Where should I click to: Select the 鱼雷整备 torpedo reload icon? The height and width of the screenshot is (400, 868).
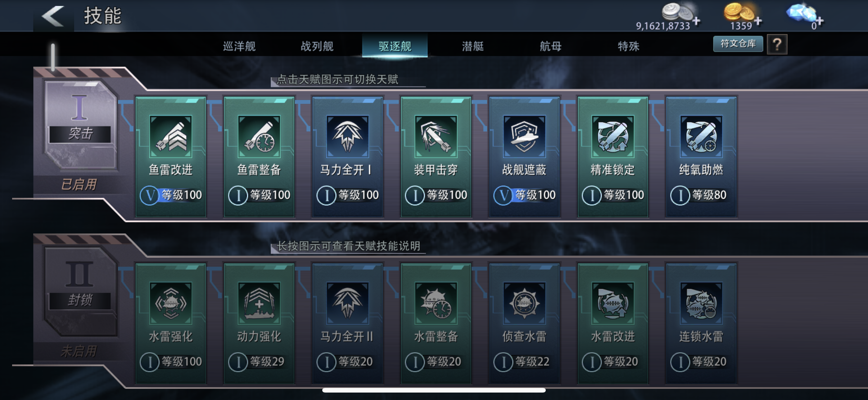tap(259, 136)
